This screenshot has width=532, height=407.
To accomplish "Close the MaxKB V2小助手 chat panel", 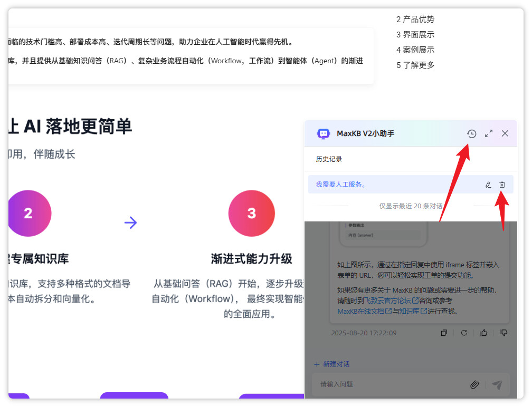I will 505,133.
